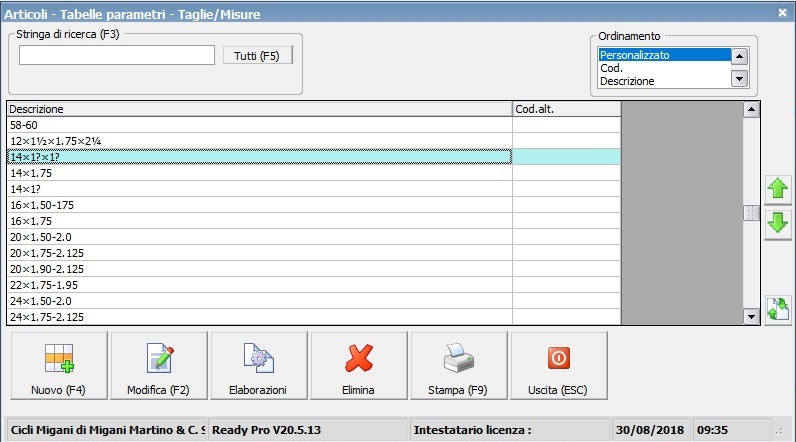Click the Cod.alt. cell of row 14×1?×1?
796x442 pixels.
pyautogui.click(x=567, y=157)
